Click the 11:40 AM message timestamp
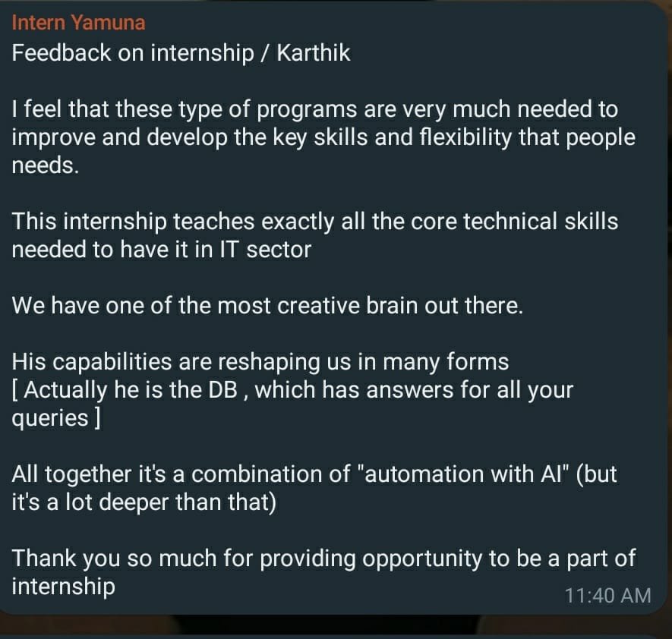 pos(607,595)
